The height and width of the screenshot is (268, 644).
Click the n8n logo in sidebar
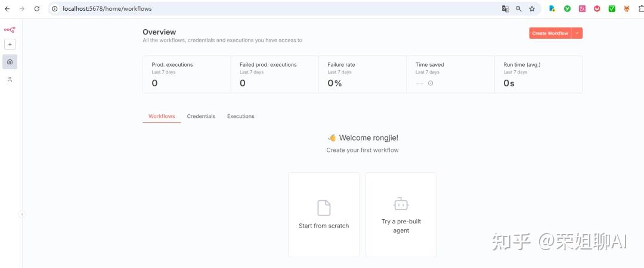click(10, 29)
